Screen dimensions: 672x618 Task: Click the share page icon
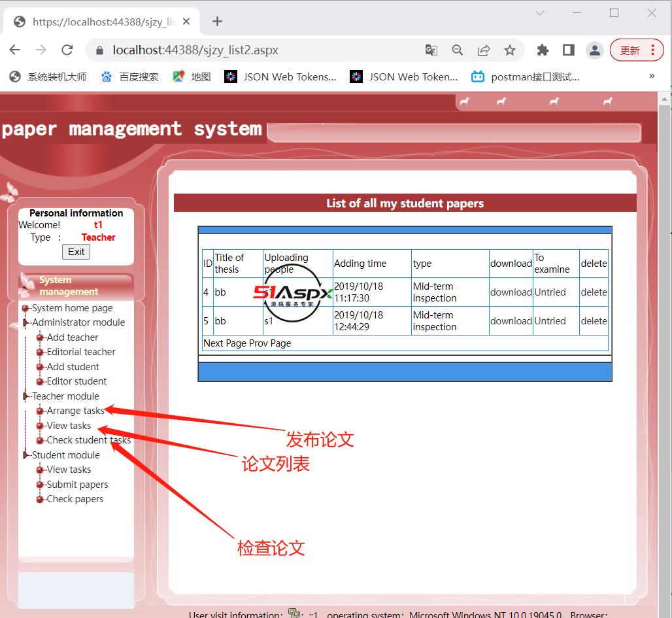484,50
